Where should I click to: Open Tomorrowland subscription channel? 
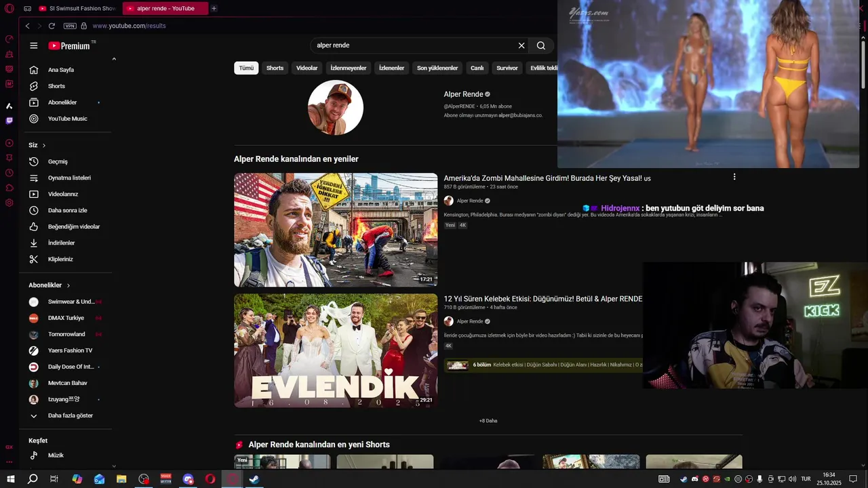point(66,334)
